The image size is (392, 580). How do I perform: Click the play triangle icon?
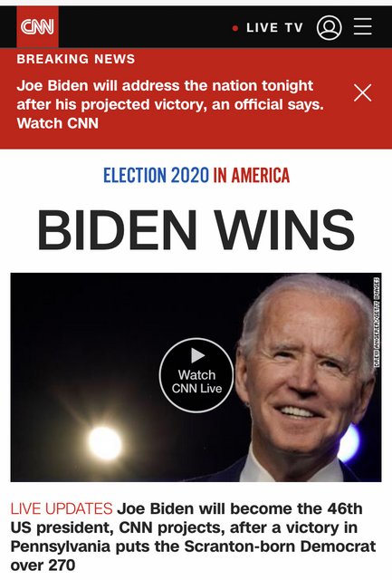coord(197,355)
